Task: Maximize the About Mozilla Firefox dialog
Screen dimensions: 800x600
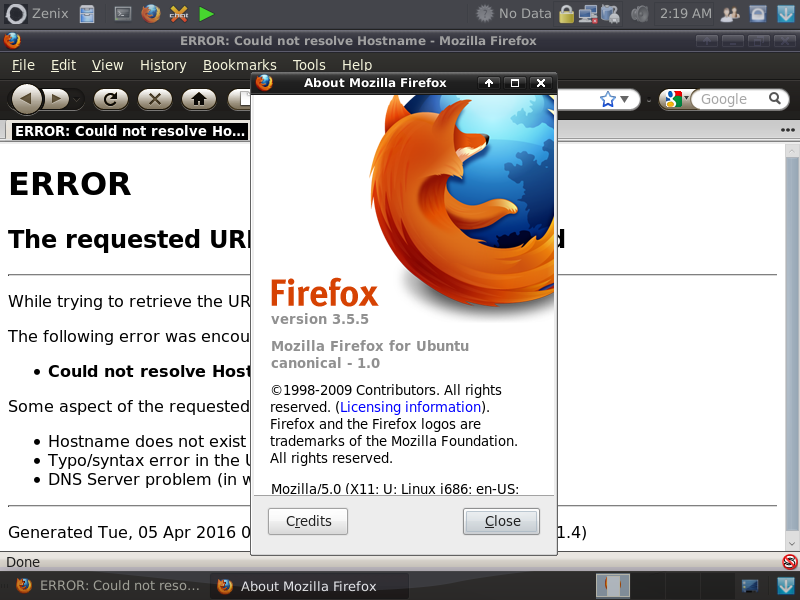Action: click(515, 83)
